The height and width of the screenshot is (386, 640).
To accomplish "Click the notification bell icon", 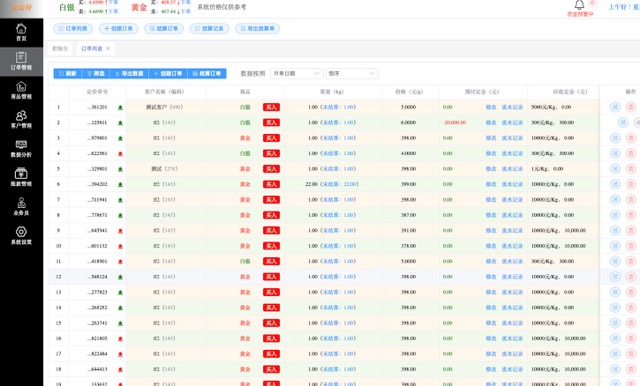I will (x=579, y=5).
